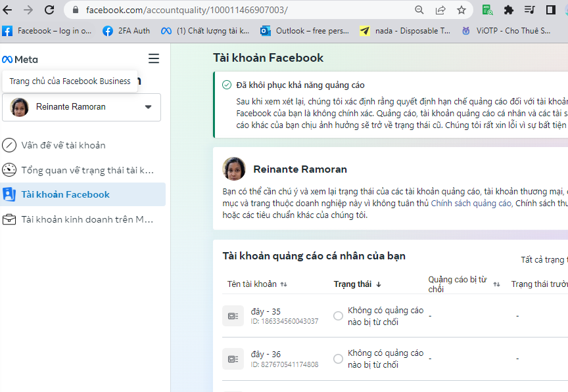Click account ID 827670541174808
The height and width of the screenshot is (392, 568).
(x=285, y=364)
